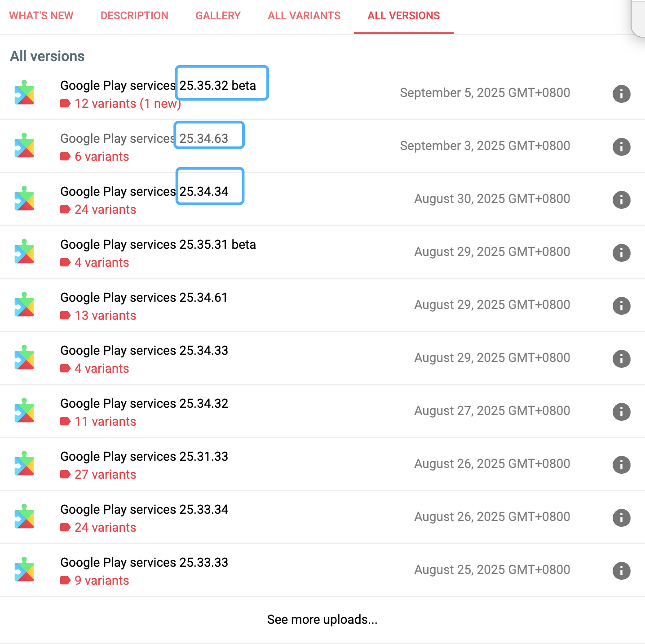
Task: Open Google Play services 25.34.32 link
Action: (144, 403)
